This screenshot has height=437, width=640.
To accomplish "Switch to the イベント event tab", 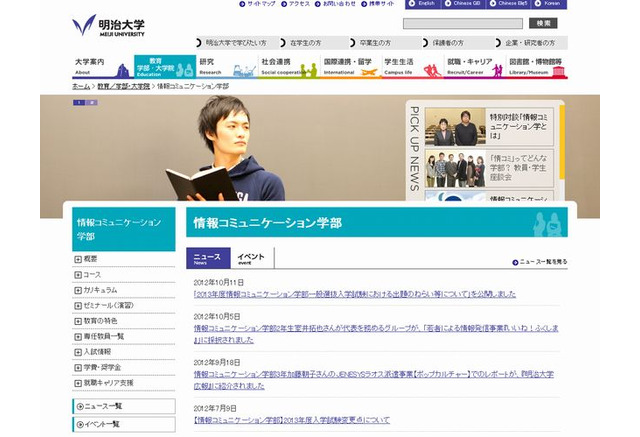I will (252, 258).
